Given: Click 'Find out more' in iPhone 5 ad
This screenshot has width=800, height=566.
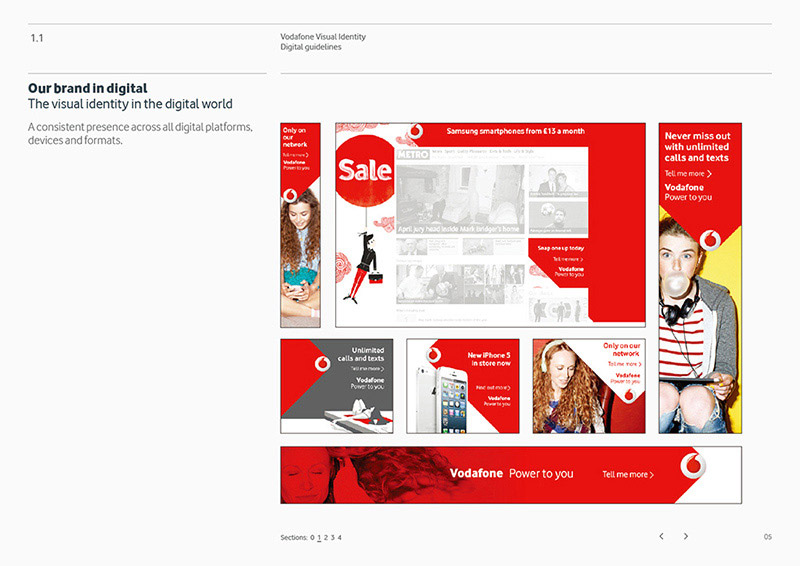Looking at the screenshot, I should pos(493,388).
